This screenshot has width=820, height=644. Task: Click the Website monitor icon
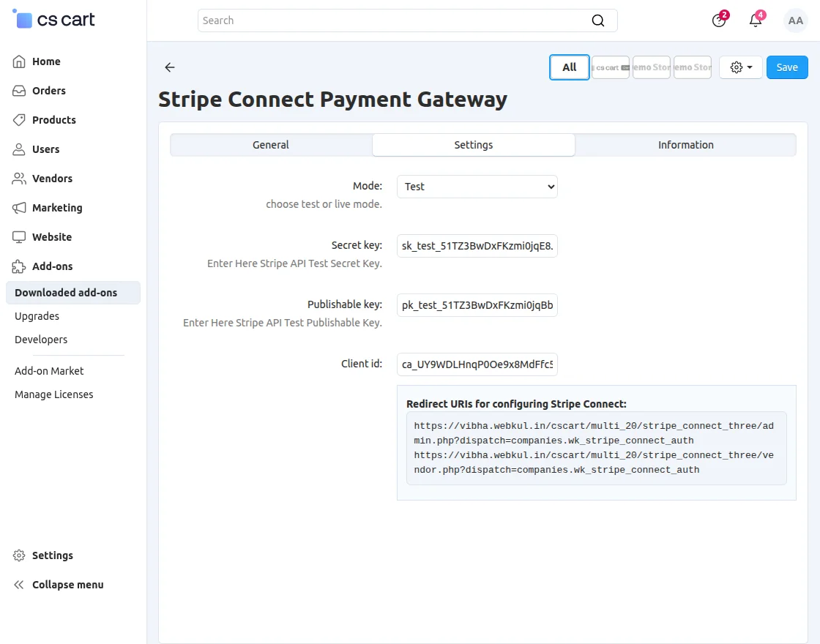19,237
